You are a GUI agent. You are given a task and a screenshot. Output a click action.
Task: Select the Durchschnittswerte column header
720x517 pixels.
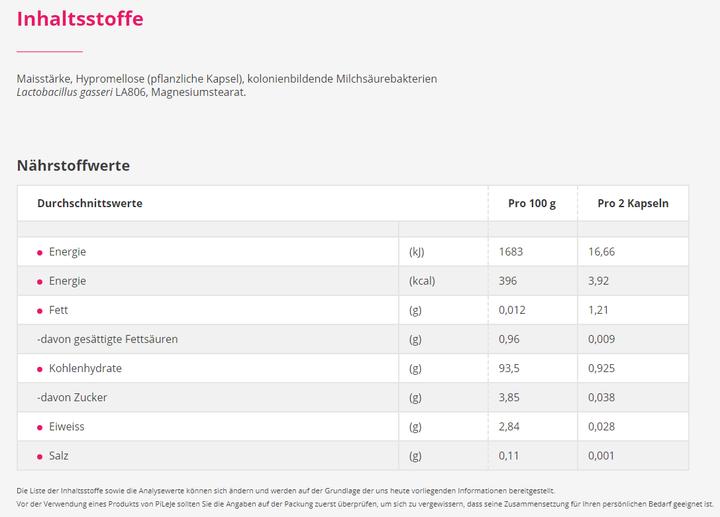(90, 203)
